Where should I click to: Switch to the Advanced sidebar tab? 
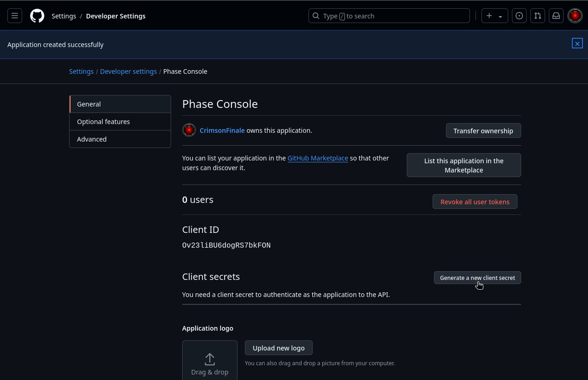(120, 139)
